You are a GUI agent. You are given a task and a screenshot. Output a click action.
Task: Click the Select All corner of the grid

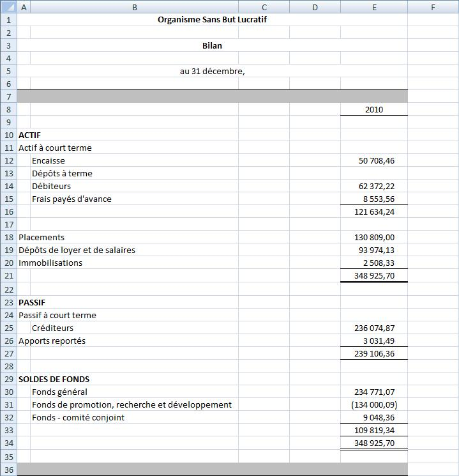(x=8, y=7)
